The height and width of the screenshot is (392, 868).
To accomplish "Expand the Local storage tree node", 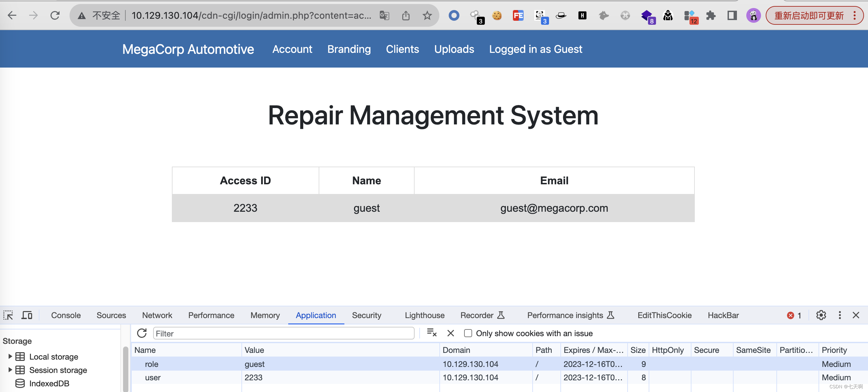I will point(10,356).
